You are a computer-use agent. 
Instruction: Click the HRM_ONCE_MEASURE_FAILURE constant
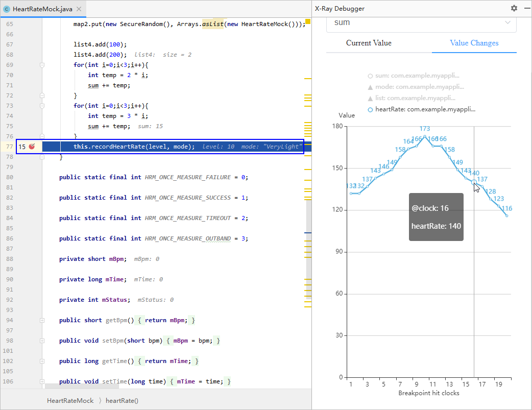coord(187,177)
